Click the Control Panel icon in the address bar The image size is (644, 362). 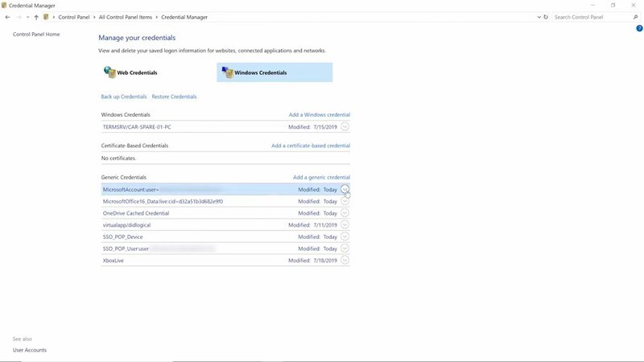tap(46, 17)
